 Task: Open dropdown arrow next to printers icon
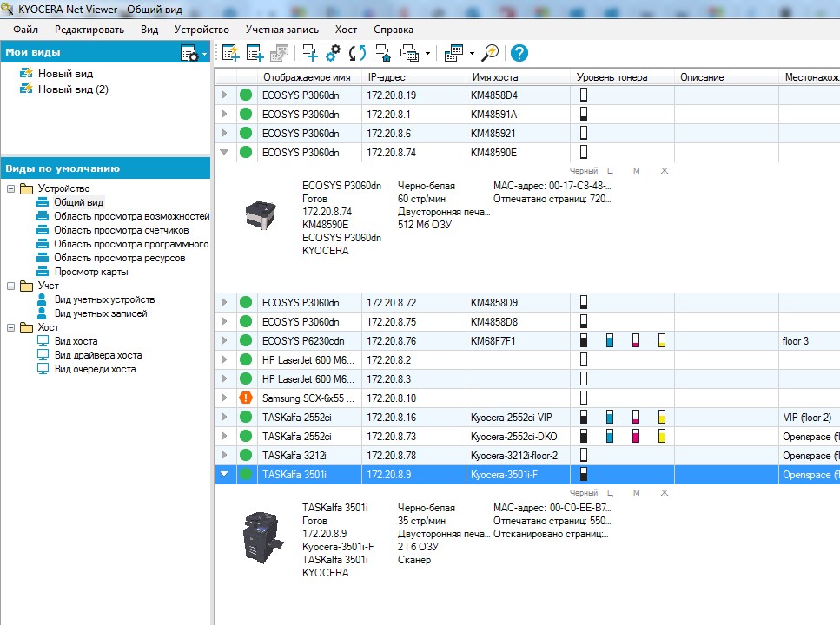tap(427, 53)
